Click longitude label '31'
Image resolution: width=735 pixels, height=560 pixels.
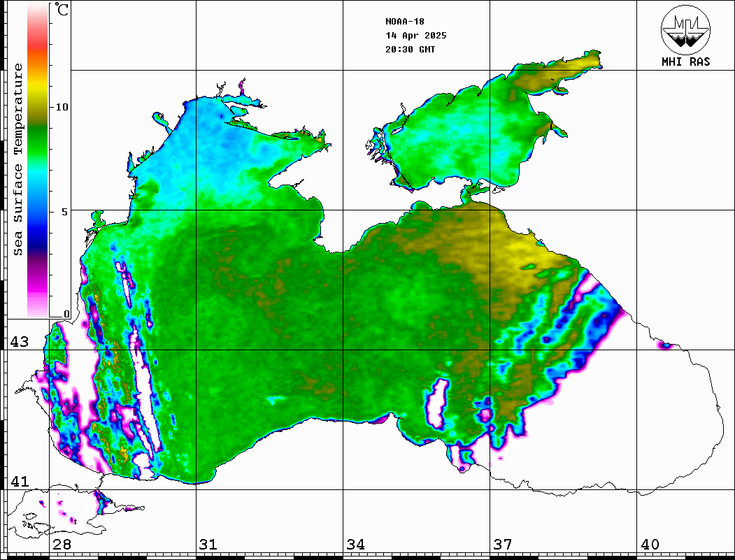pyautogui.click(x=208, y=545)
